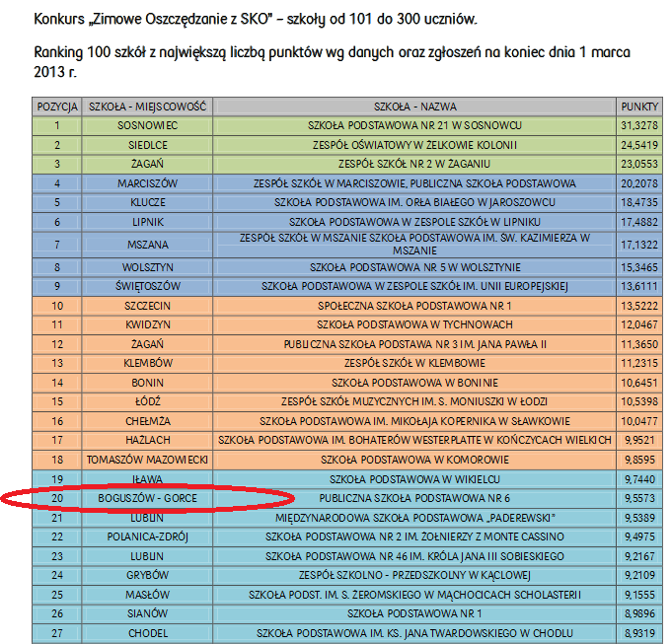
Task: Click the score 8,9319
Action: coord(639,633)
